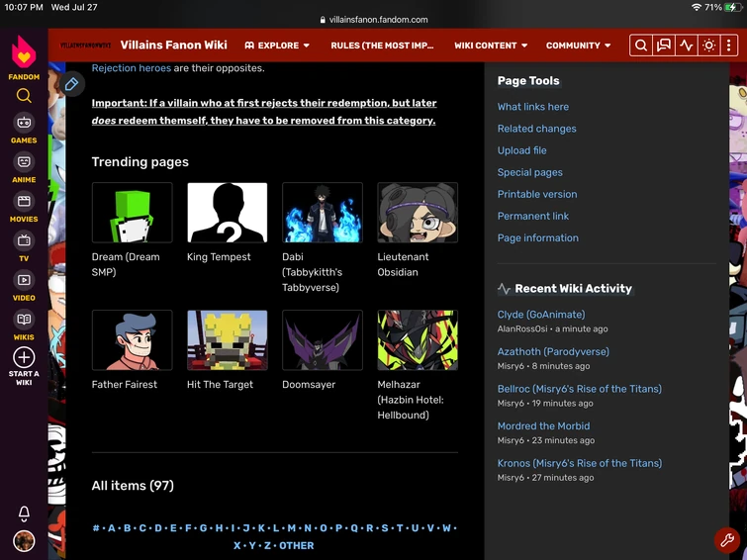This screenshot has width=747, height=560.
Task: Jump to letter Z in index
Action: tap(267, 546)
